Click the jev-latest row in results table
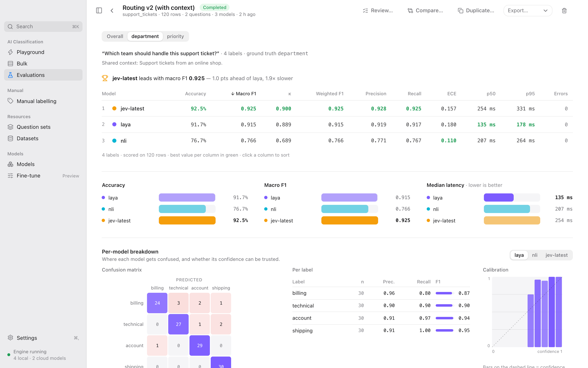Viewport: 588px width, 368px height. tap(337, 109)
